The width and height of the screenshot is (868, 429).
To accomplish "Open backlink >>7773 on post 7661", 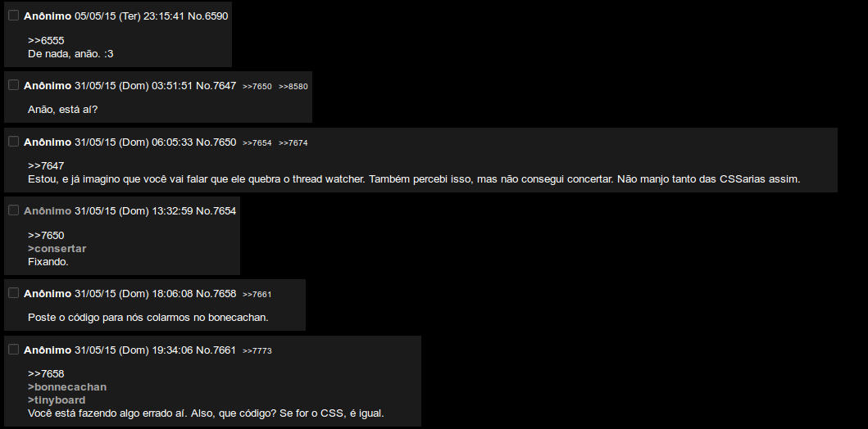I will pyautogui.click(x=257, y=350).
